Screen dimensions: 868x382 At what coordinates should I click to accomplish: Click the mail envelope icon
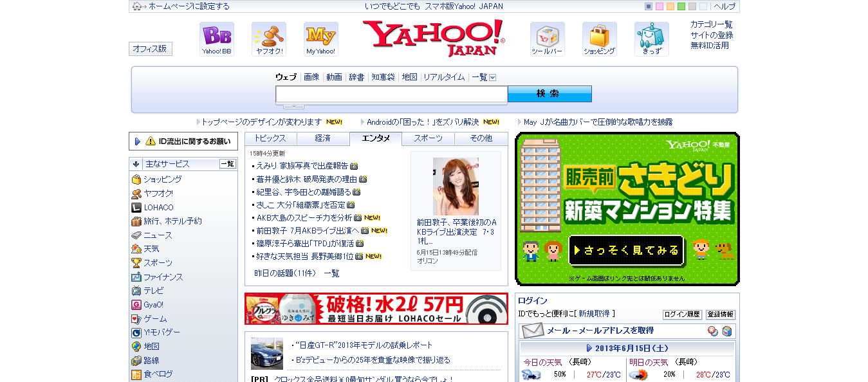click(x=533, y=331)
